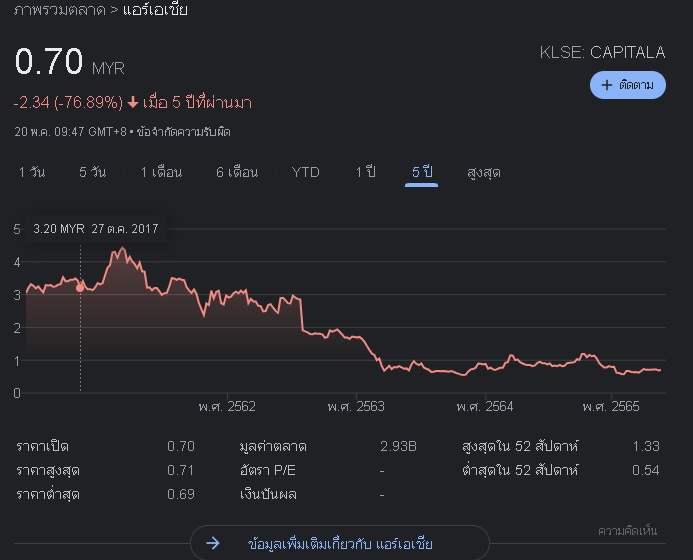Click the ความคิดเห็น feedback link
Image resolution: width=693 pixels, height=560 pixels.
627,530
